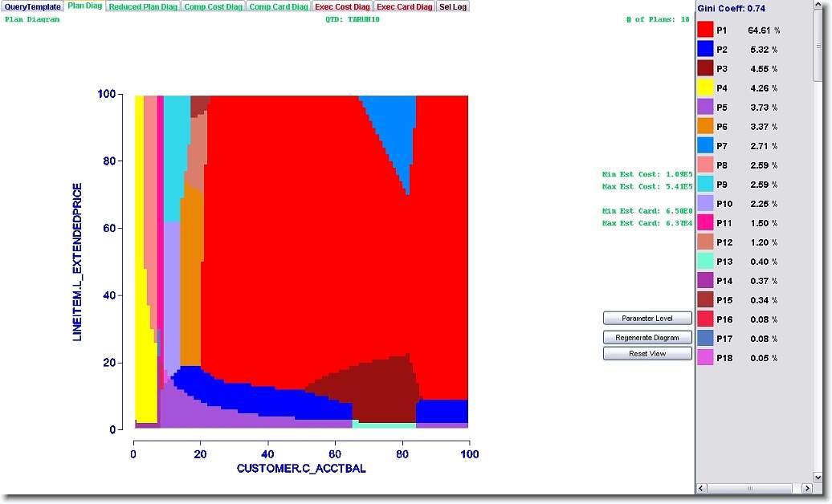832x504 pixels.
Task: Open the Comp Card Diag tab
Action: (278, 6)
